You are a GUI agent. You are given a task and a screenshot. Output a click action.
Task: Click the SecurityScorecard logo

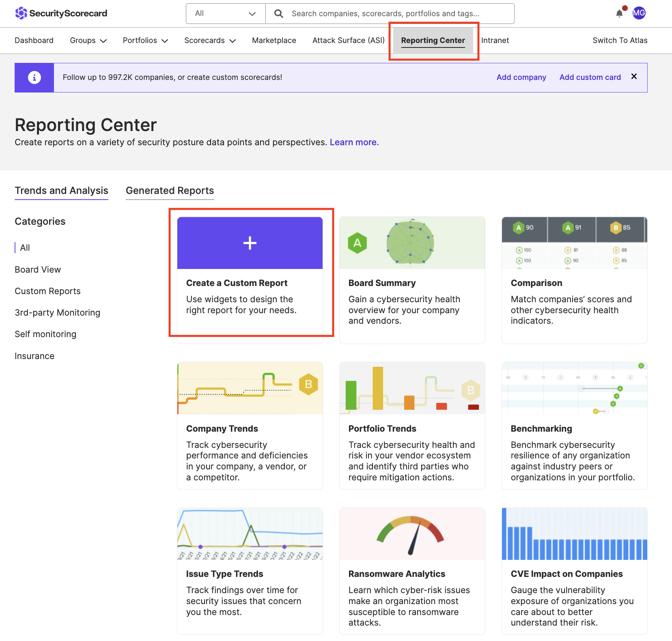pyautogui.click(x=61, y=13)
